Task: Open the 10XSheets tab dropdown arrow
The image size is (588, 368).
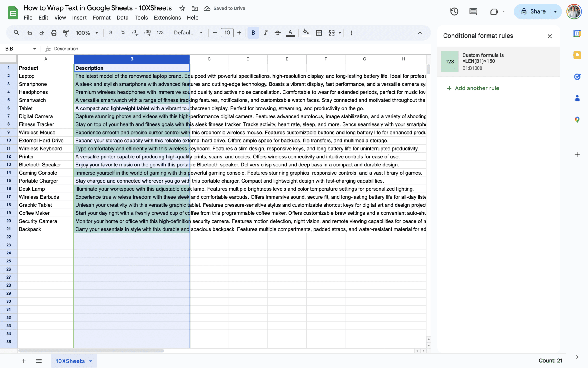Action: 91,361
